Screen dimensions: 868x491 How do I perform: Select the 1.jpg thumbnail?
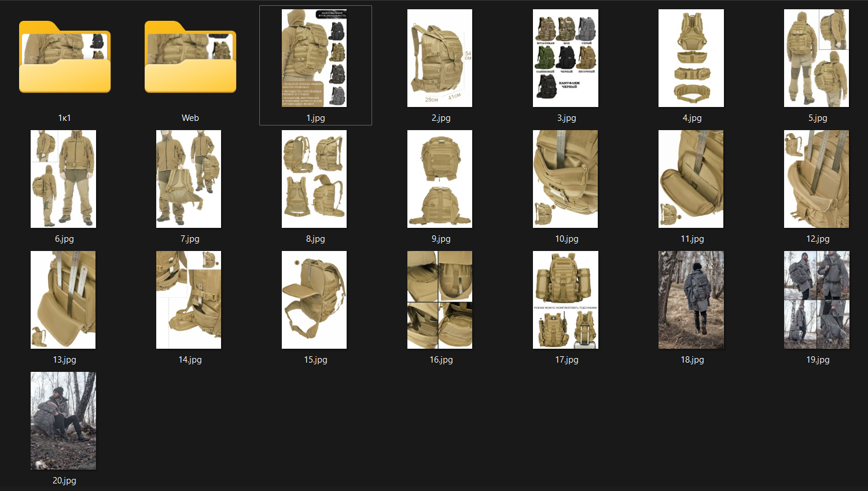point(314,58)
